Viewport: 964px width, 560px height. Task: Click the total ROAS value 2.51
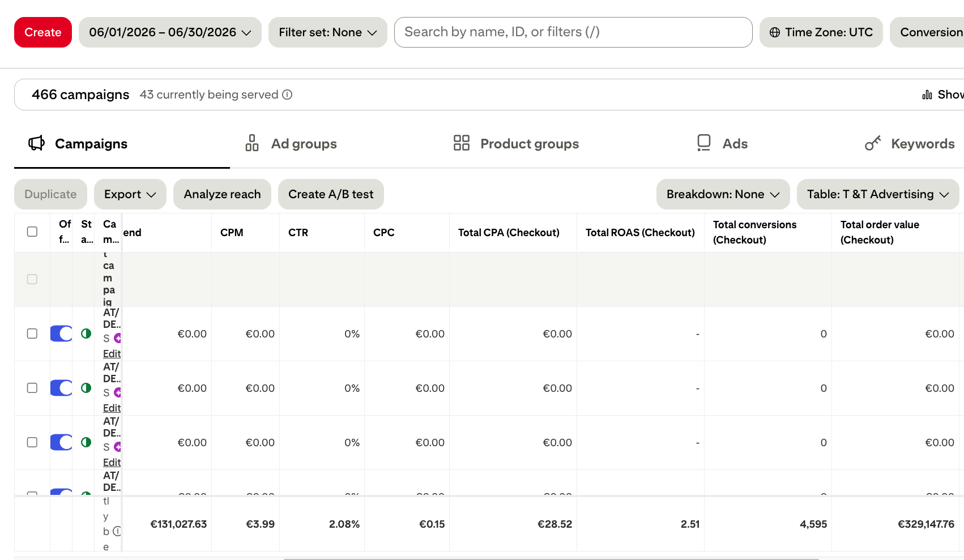pos(690,524)
